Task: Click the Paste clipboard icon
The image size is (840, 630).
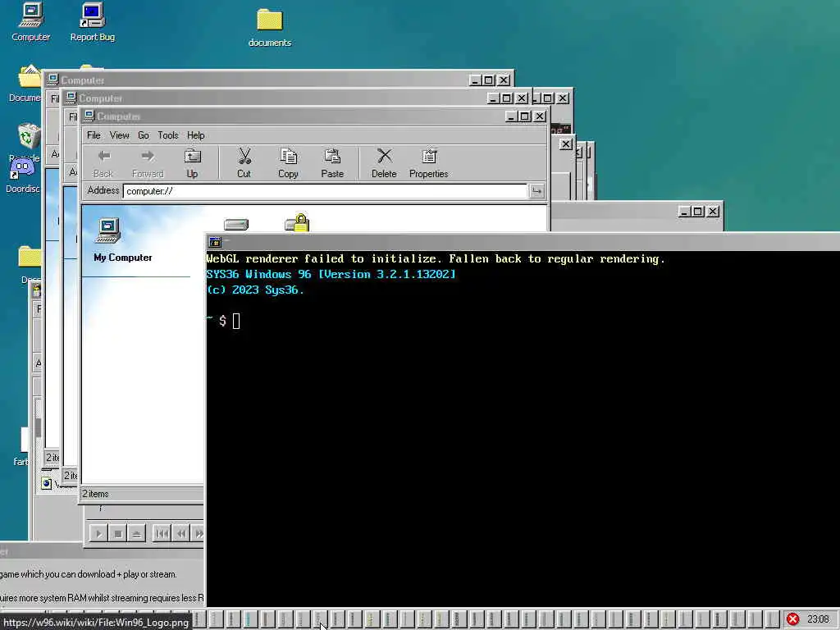Action: coord(332,163)
